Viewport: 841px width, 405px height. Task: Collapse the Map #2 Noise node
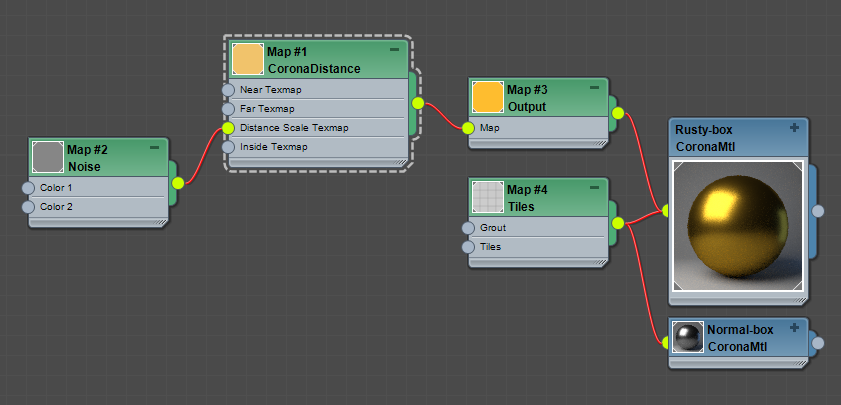point(154,148)
